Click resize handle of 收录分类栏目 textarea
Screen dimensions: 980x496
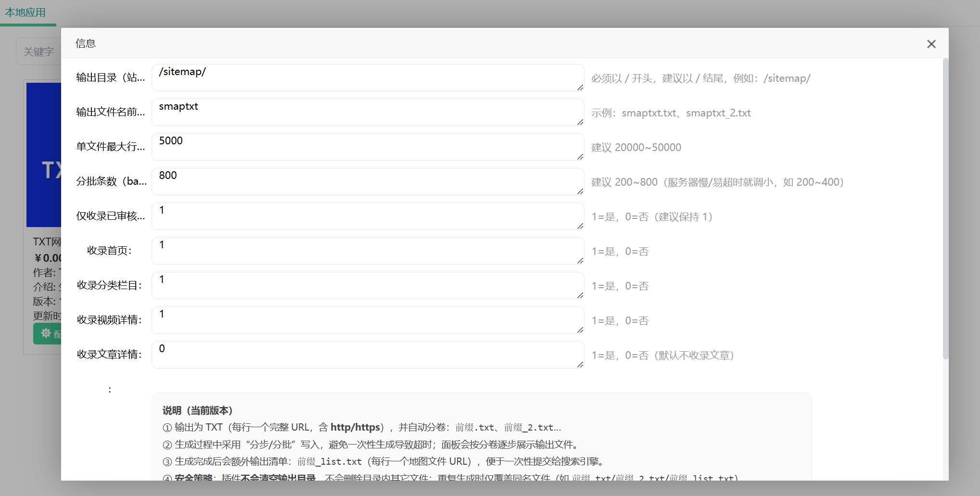pos(580,295)
